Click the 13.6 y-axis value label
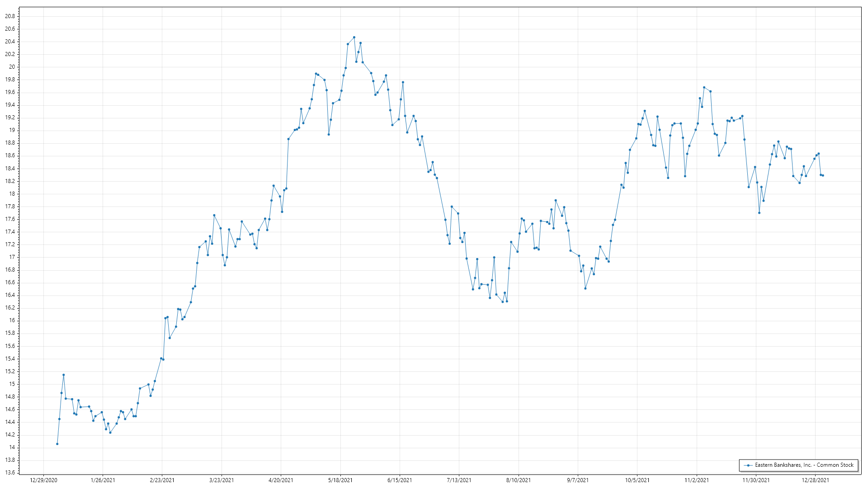Viewport: 868px width, 488px height. click(9, 473)
